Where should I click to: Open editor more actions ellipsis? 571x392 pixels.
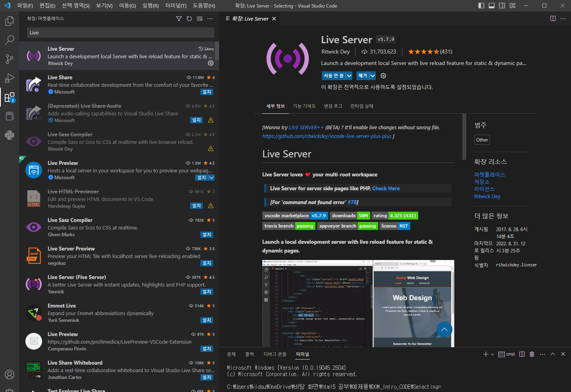pyautogui.click(x=563, y=19)
